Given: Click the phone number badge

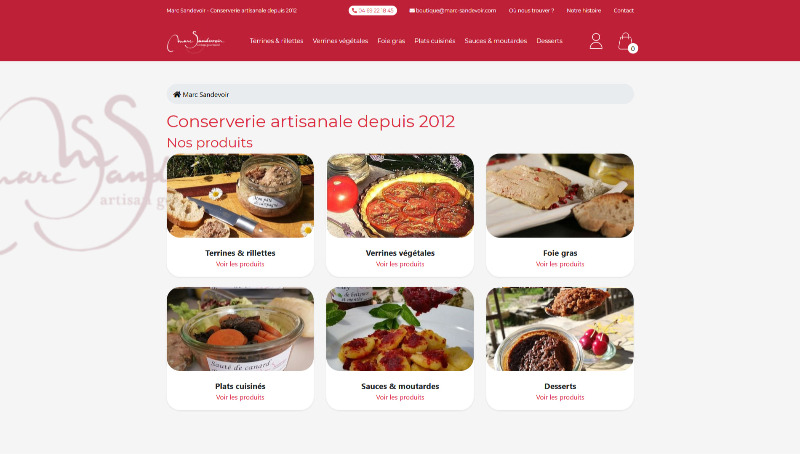Looking at the screenshot, I should pos(373,10).
